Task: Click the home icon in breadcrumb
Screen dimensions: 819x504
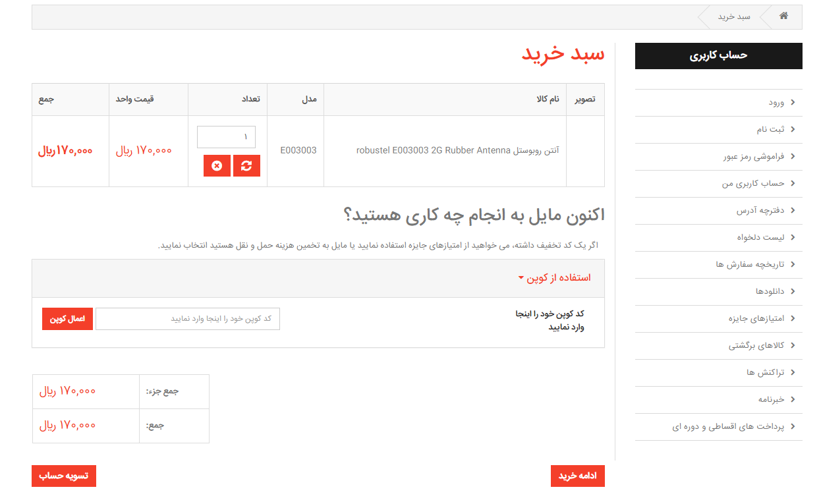Action: tap(783, 16)
